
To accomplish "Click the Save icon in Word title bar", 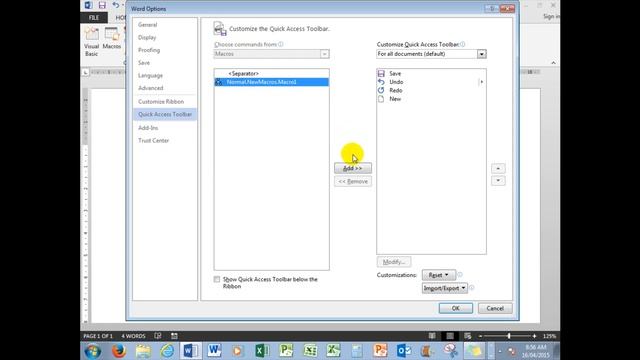I will click(102, 5).
